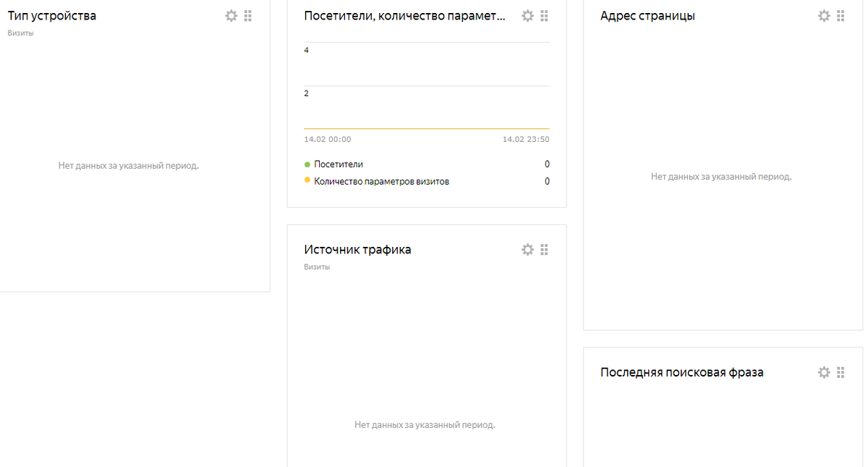This screenshot has width=868, height=467.
Task: Open settings for Последняя поисковая фраза widget
Action: pos(824,372)
